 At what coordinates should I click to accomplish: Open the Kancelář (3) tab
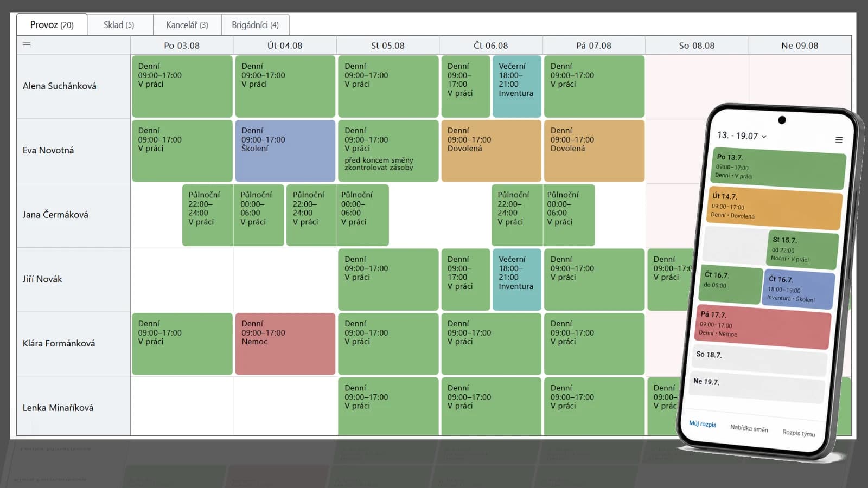click(x=187, y=25)
